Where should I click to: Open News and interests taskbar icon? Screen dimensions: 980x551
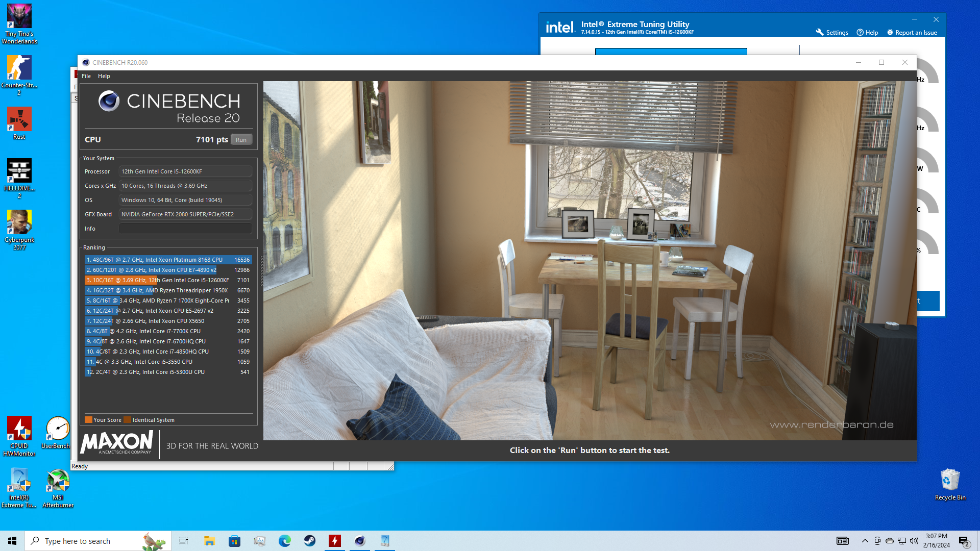coord(842,541)
